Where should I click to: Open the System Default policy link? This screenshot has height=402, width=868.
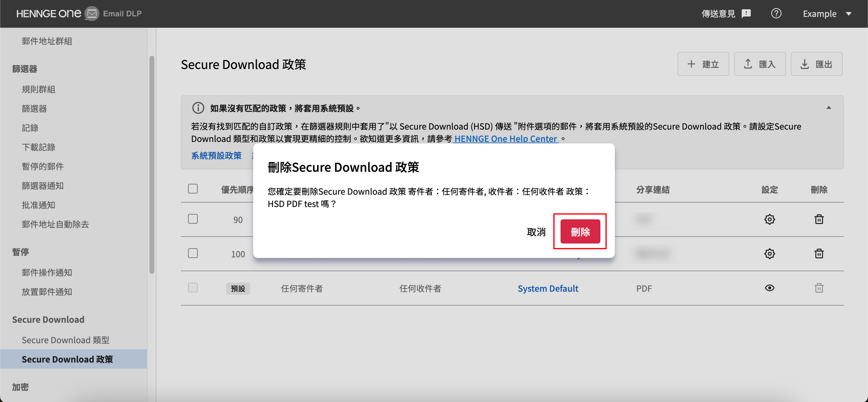[x=548, y=288]
